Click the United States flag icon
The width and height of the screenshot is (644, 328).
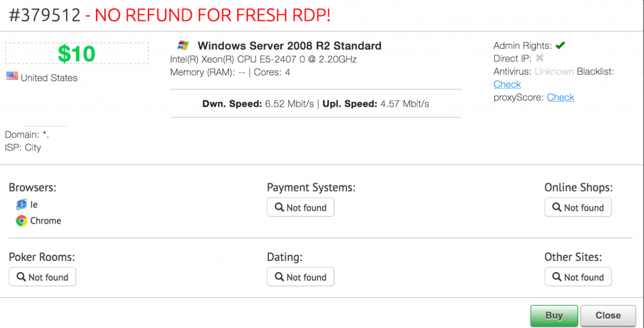[11, 77]
